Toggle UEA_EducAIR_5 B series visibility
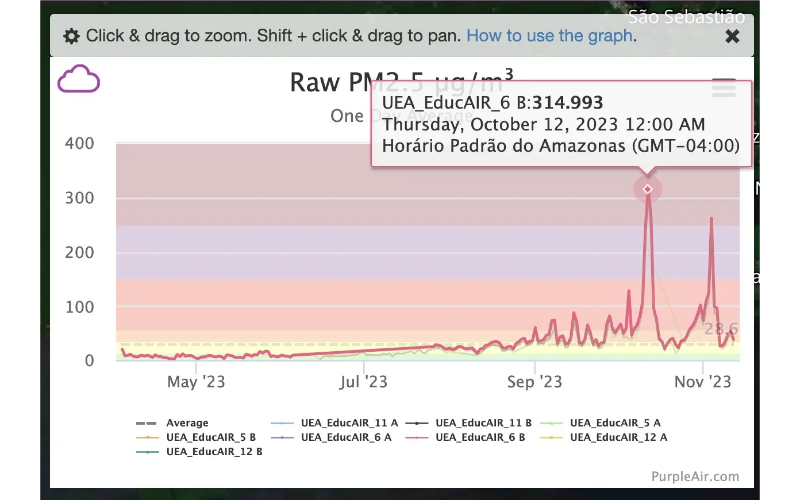 (x=196, y=437)
